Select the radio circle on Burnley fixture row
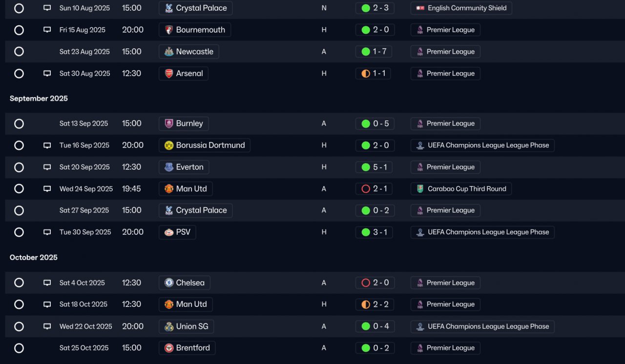625x364 pixels. click(19, 124)
